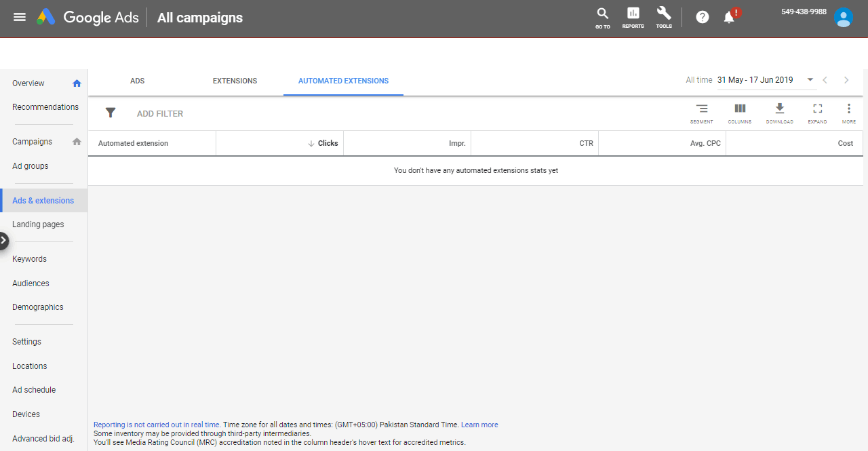Modify table Columns
868x451 pixels.
click(740, 113)
